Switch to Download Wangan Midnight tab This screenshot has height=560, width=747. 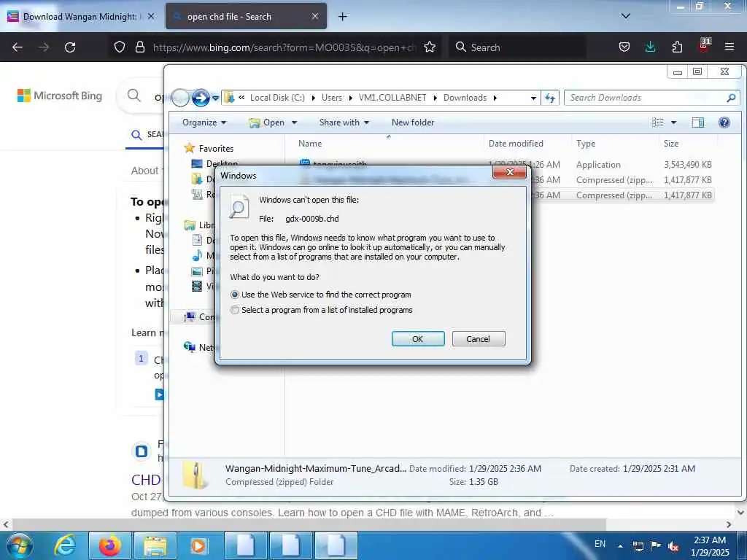(79, 17)
